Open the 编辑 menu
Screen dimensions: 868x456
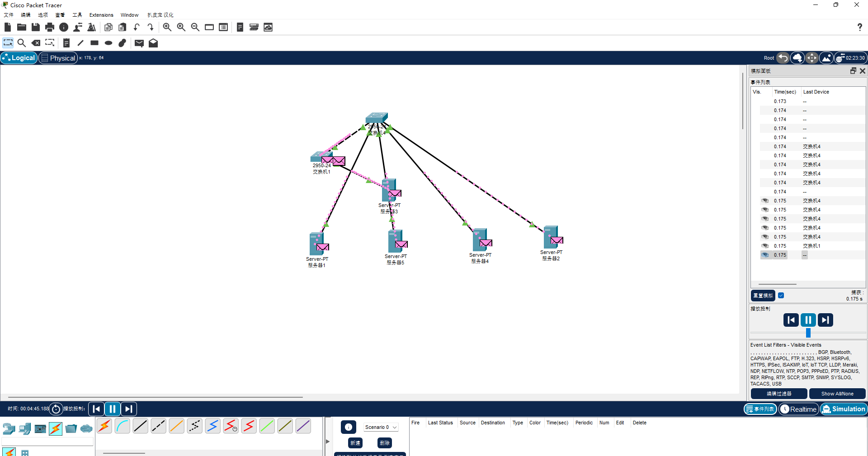(x=26, y=15)
